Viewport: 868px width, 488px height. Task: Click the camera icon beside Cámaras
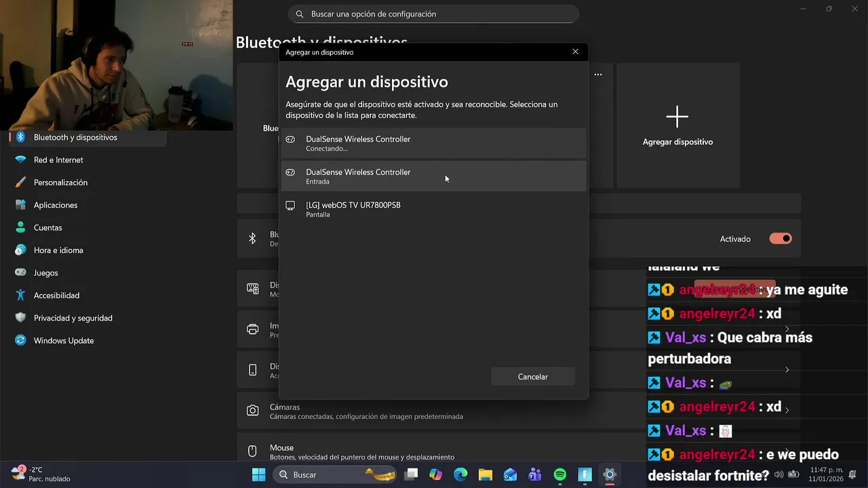coord(252,411)
